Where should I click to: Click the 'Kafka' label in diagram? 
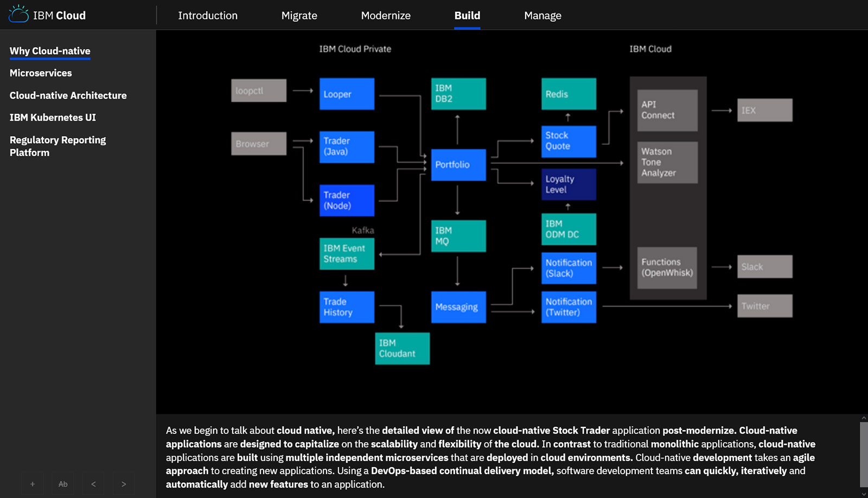tap(363, 230)
